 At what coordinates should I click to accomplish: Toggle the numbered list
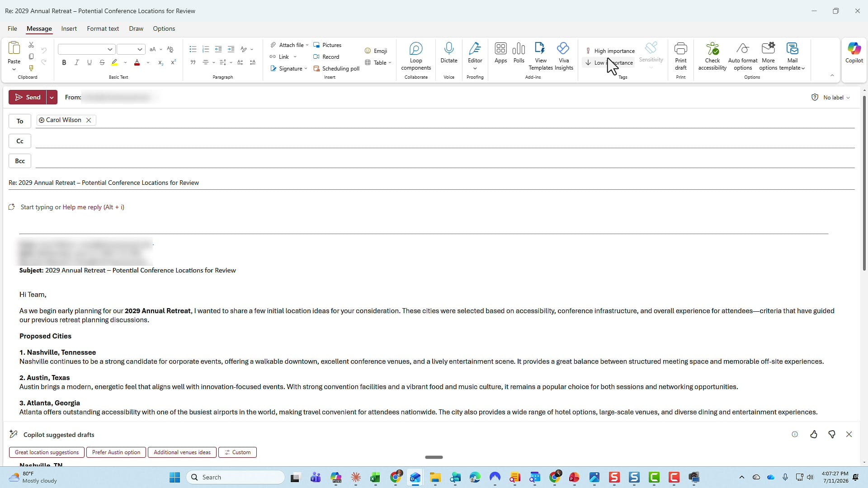(x=206, y=49)
